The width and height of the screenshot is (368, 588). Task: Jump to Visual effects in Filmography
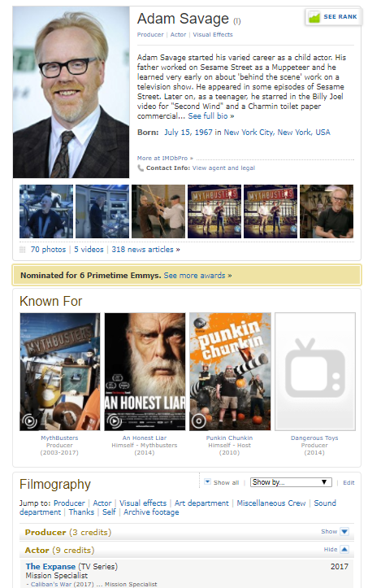click(143, 503)
